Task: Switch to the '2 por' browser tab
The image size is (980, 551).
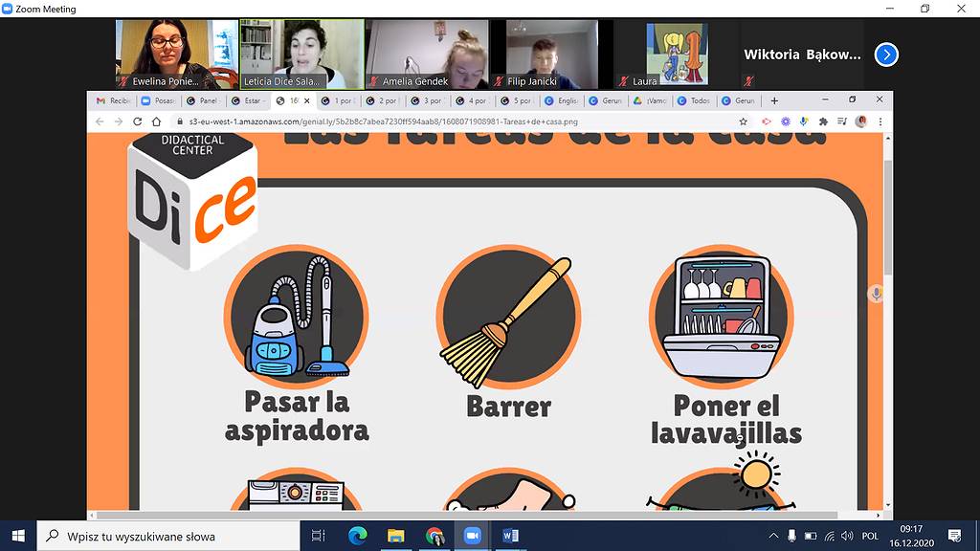Action: point(384,100)
